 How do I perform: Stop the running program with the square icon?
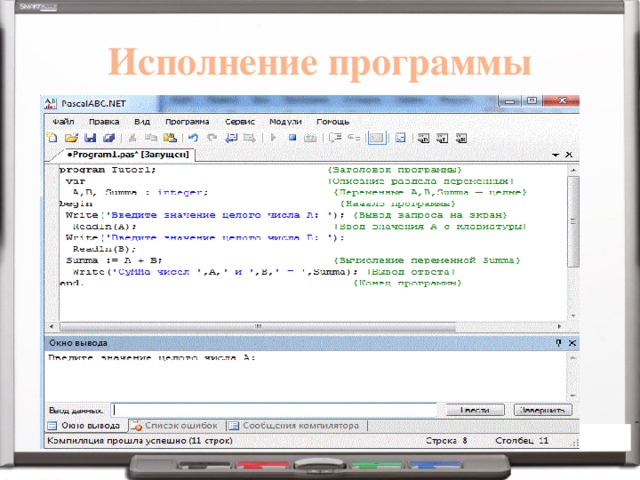292,138
